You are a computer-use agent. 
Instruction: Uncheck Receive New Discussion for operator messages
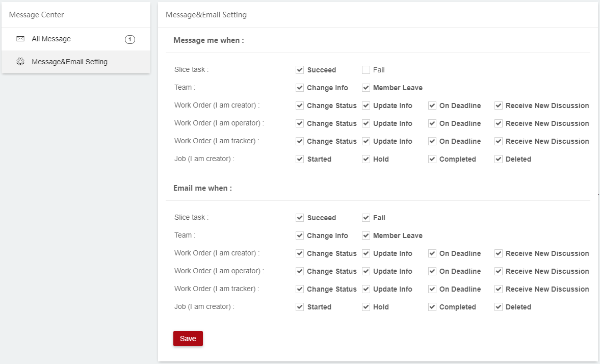499,123
